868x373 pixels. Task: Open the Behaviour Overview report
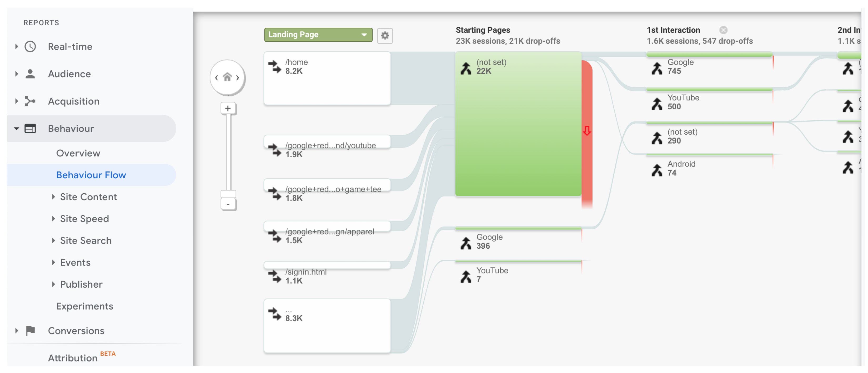tap(78, 153)
